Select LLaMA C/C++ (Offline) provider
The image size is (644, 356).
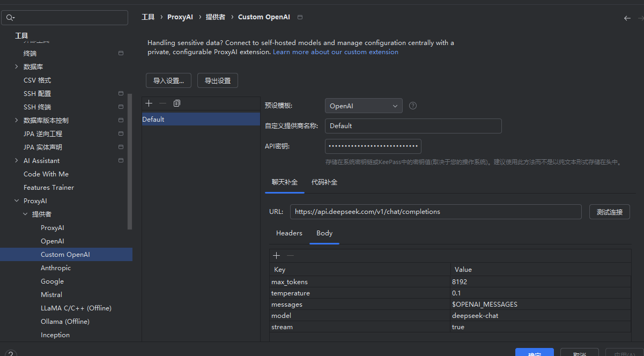pyautogui.click(x=76, y=308)
